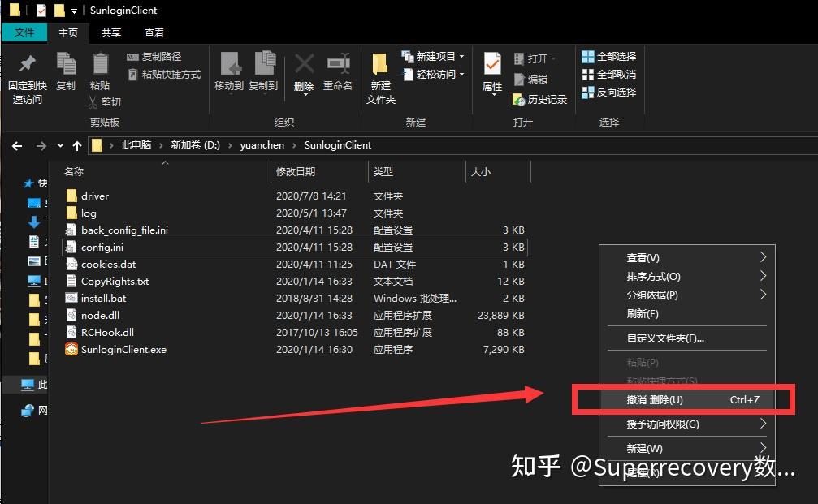Click 新加卷 (D:) in the address bar
Viewport: 818px width, 504px height.
pyautogui.click(x=196, y=145)
